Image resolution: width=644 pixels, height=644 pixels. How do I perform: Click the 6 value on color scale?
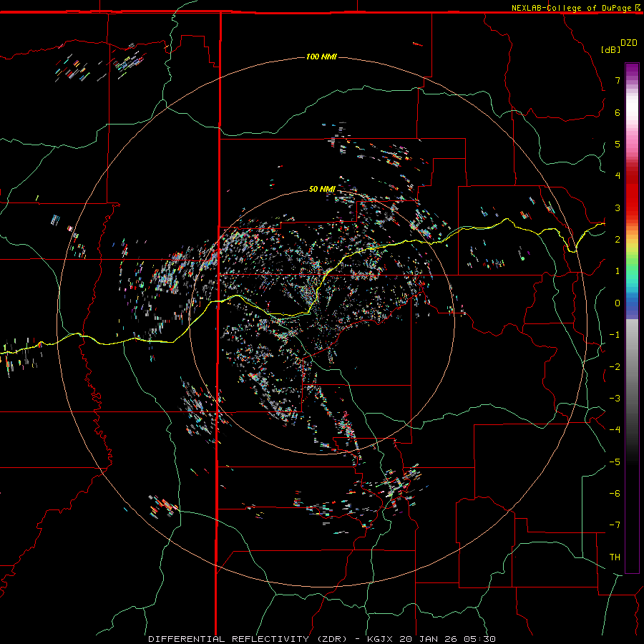point(618,112)
